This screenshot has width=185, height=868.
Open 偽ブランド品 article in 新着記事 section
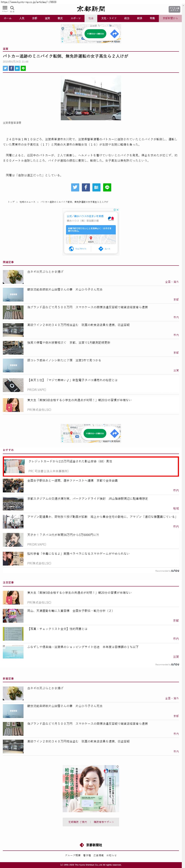(x=88, y=723)
